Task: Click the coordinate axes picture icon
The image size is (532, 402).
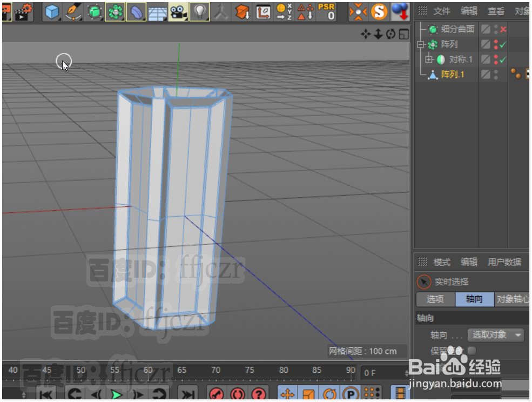Action: point(263,12)
